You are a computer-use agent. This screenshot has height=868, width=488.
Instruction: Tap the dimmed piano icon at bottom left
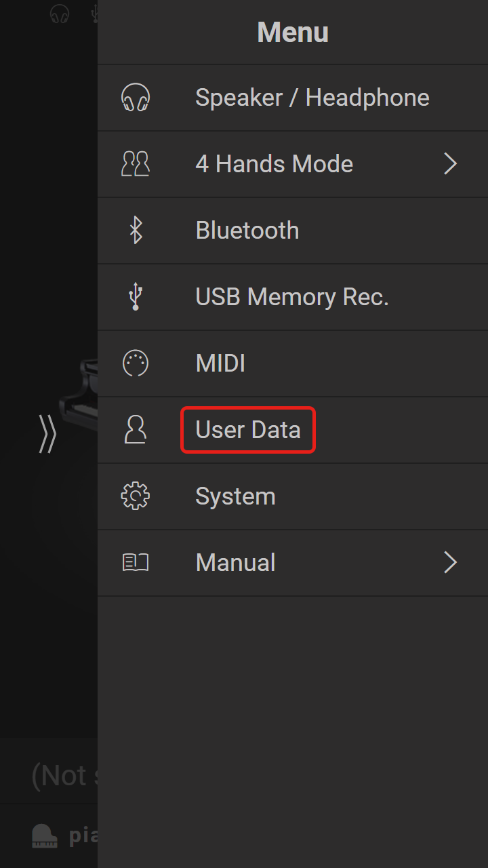45,835
